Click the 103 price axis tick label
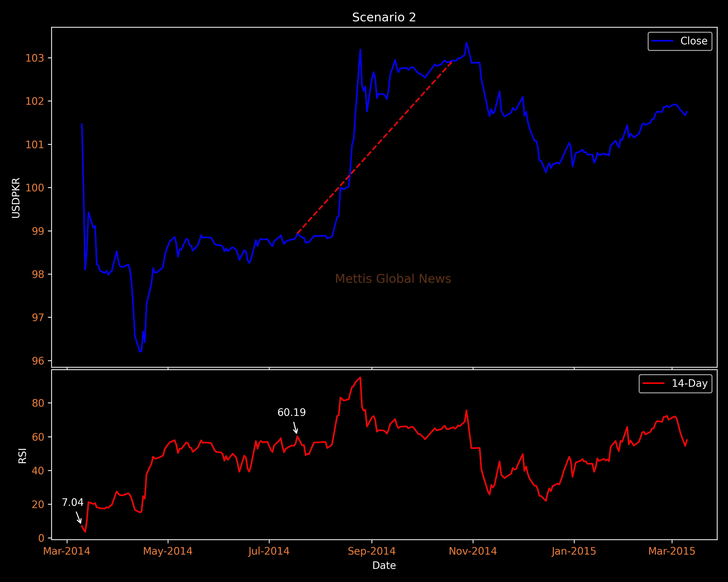Viewport: 728px width, 582px height. click(x=35, y=58)
